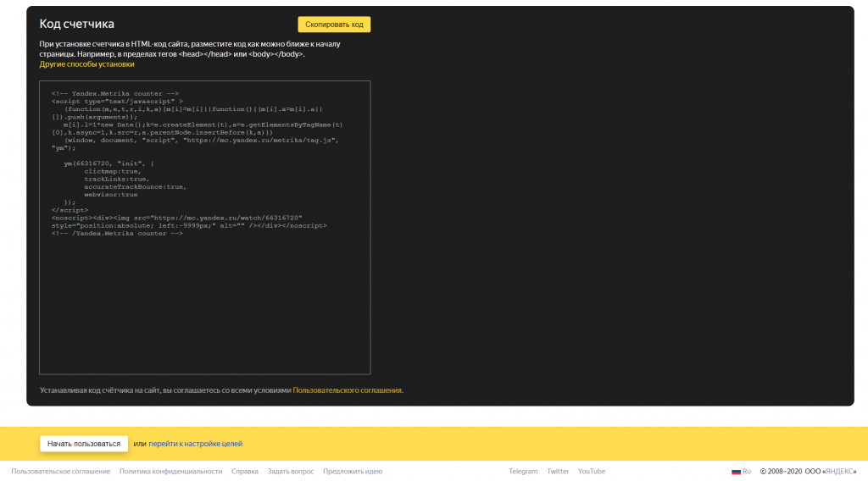The image size is (868, 481).
Task: Click the "webvisor:true" code line
Action: click(x=111, y=195)
